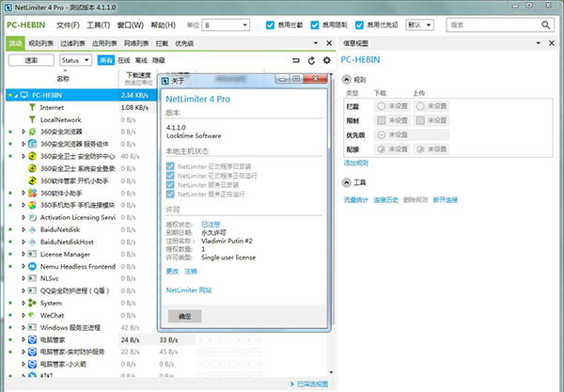This screenshot has width=564, height=392.
Task: Open the NetLimiter 网站 link
Action: (x=189, y=290)
